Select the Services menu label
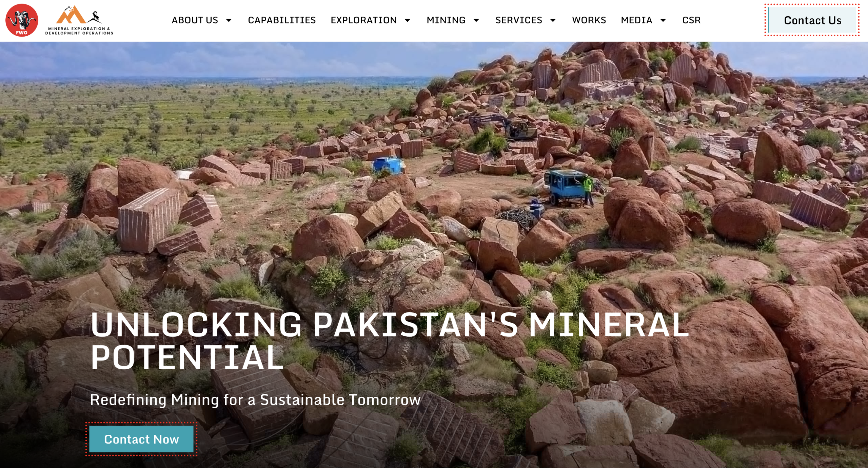 point(519,20)
